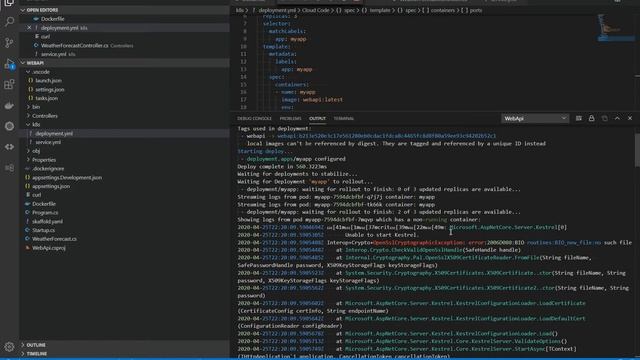Switch to the Terminal tab

point(344,118)
